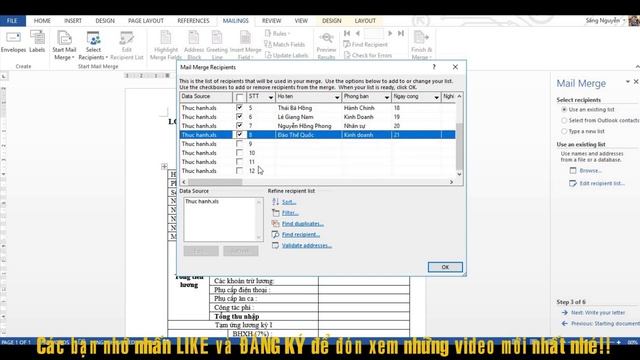Click Find recipient... link in dialog

tap(301, 234)
